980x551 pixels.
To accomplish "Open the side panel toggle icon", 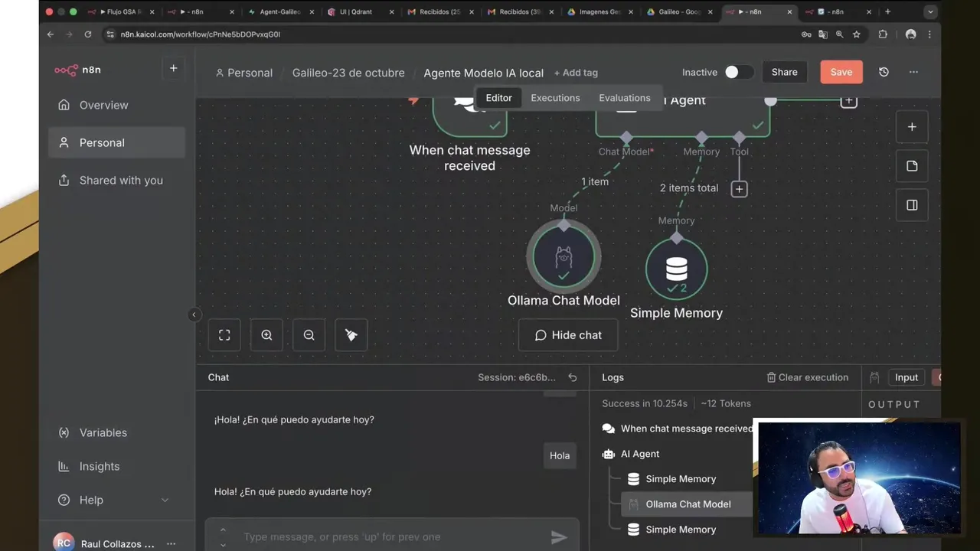I will coord(912,205).
